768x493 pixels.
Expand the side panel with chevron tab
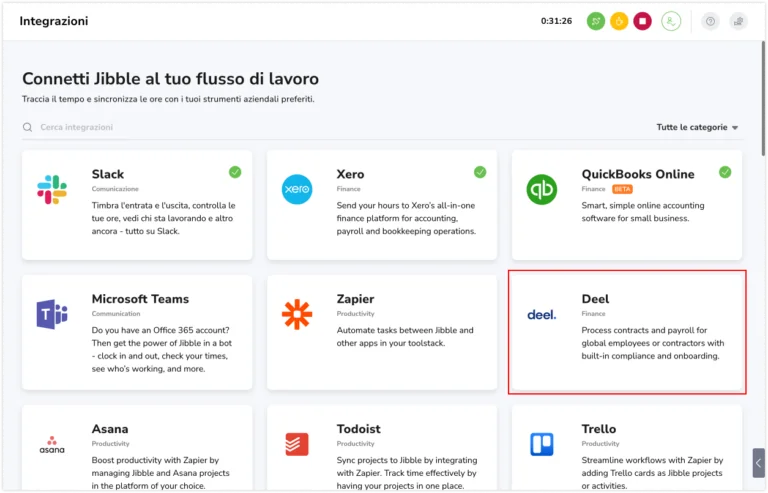tap(758, 463)
